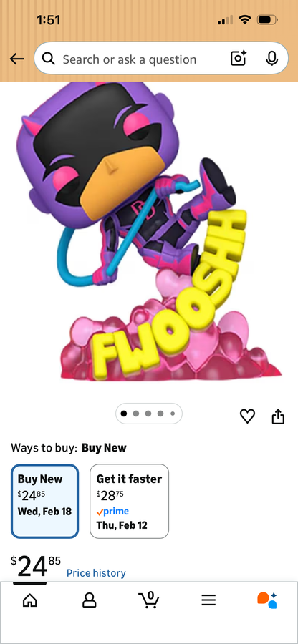Image resolution: width=298 pixels, height=644 pixels.
Task: Select the Buy New option
Action: coord(44,501)
